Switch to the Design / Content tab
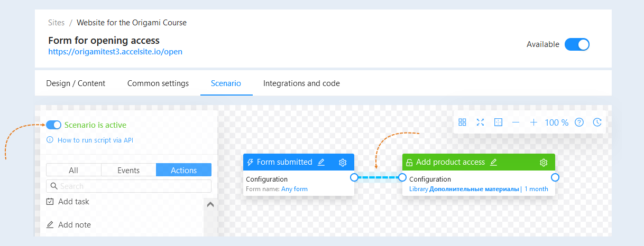This screenshot has height=246, width=644. 76,83
